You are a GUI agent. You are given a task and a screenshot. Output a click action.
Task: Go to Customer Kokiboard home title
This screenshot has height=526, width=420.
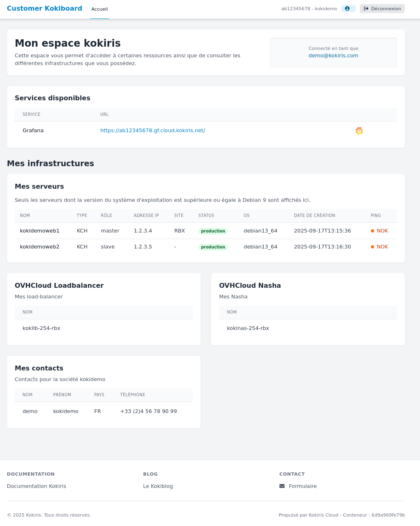45,9
